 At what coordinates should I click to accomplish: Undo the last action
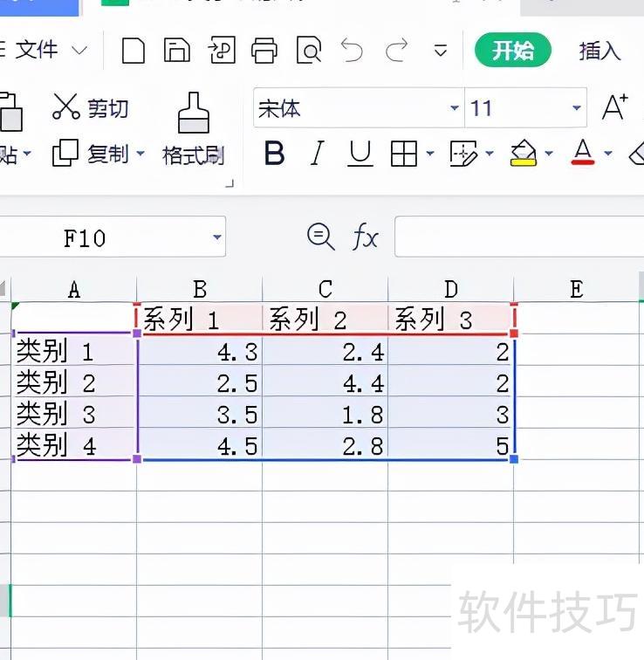click(x=352, y=50)
